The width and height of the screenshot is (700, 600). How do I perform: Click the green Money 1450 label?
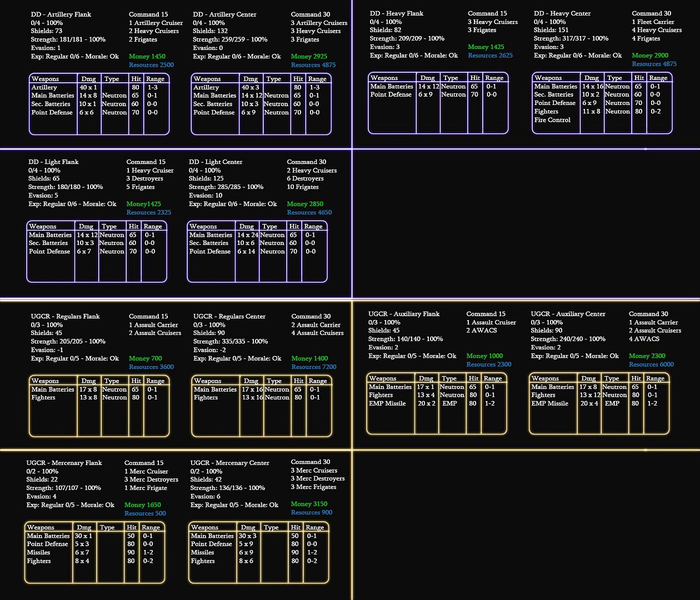(x=147, y=56)
